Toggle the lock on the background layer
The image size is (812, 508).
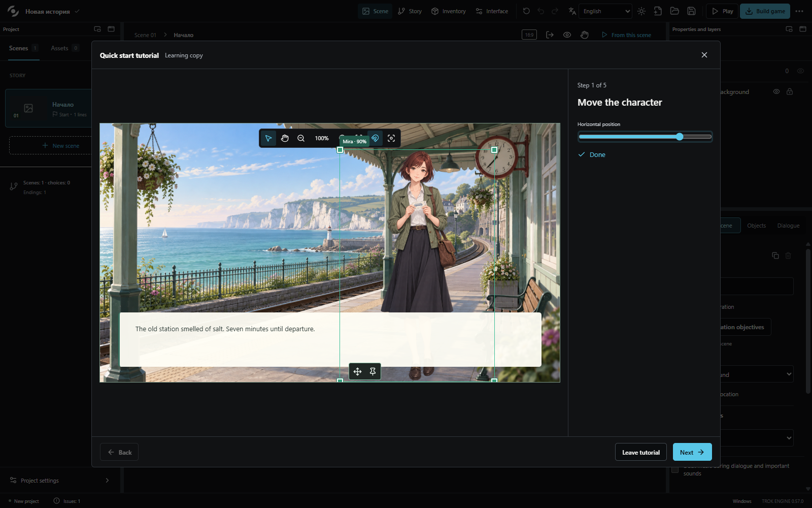790,91
